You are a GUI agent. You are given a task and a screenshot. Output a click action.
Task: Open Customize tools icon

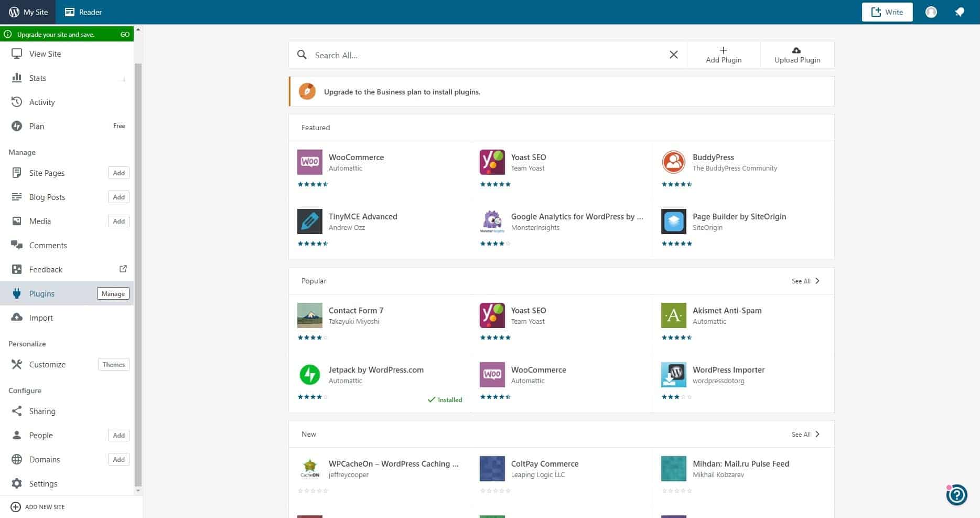[17, 364]
